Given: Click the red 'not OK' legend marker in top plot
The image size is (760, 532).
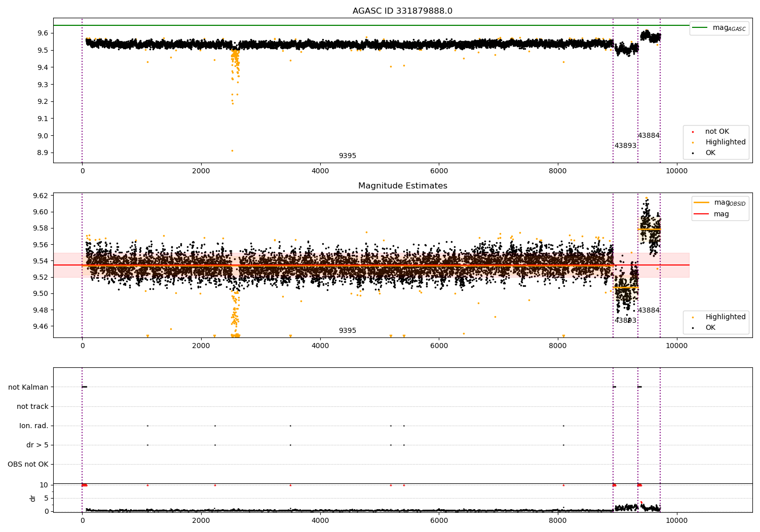Looking at the screenshot, I should pyautogui.click(x=693, y=132).
